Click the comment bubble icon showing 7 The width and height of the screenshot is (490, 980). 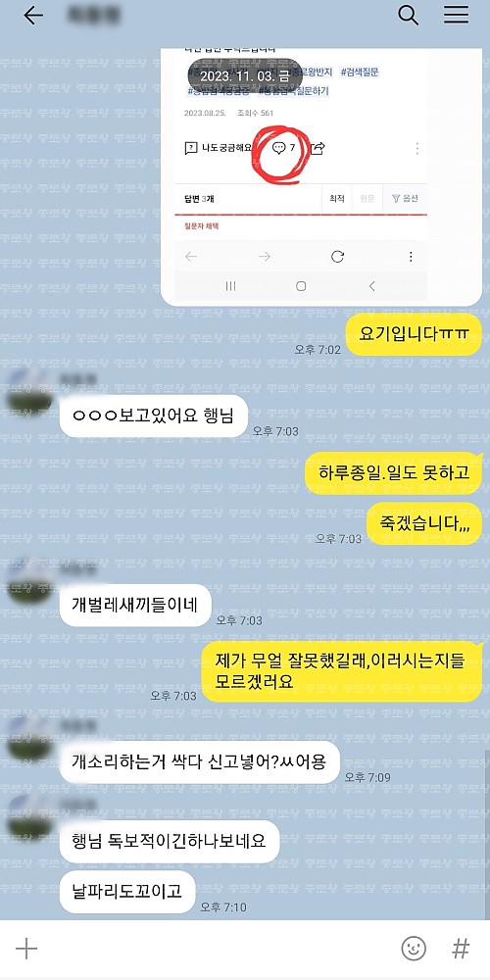point(279,148)
